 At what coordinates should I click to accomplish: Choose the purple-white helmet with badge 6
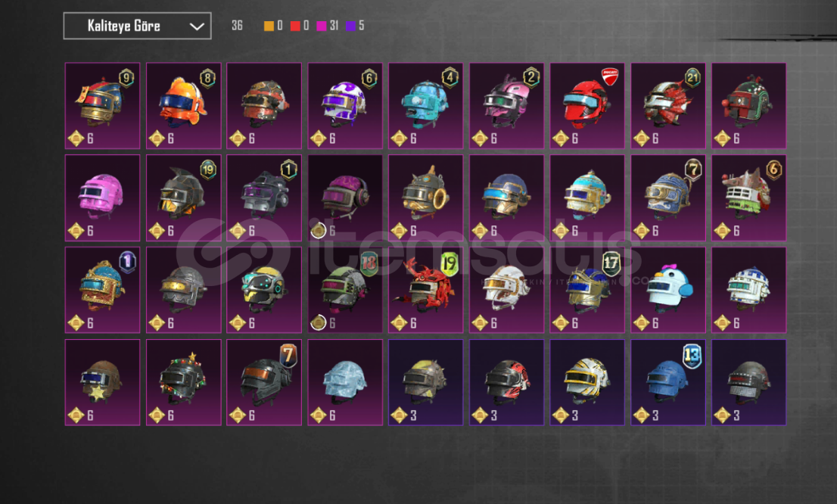[345, 106]
